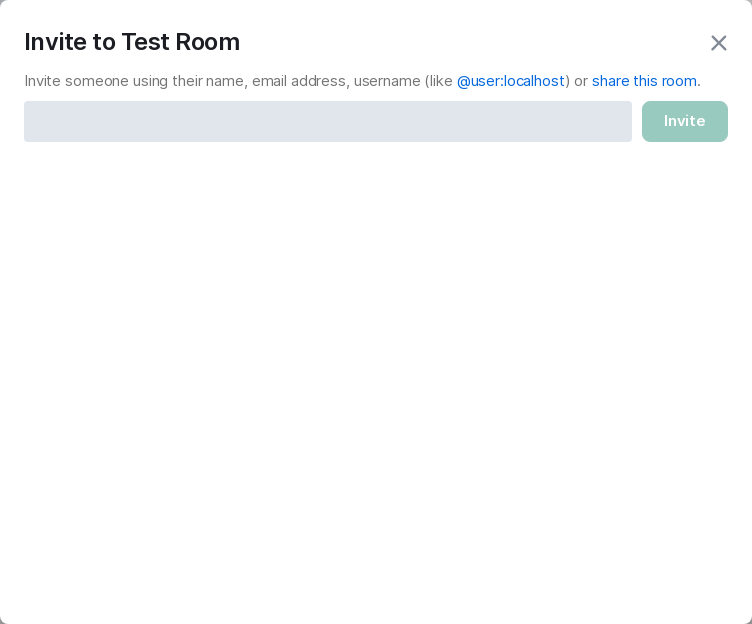The height and width of the screenshot is (624, 752).
Task: Select the example username @user:localhost
Action: (x=511, y=81)
